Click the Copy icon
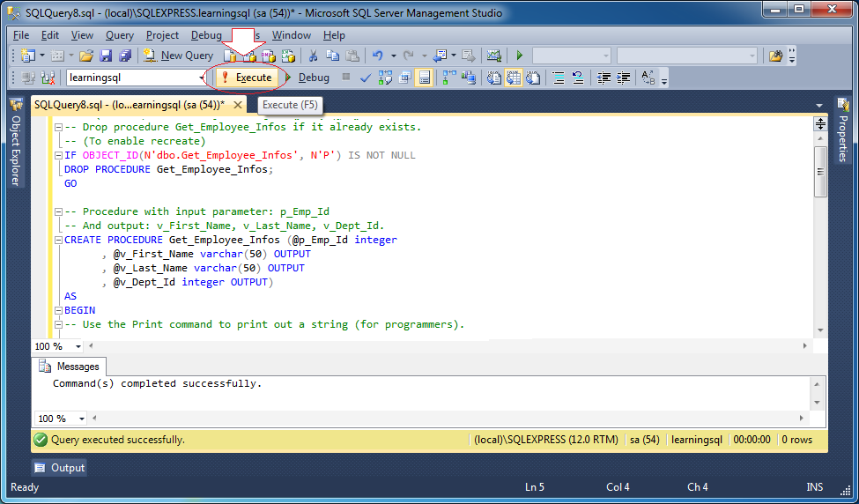Screen dimensions: 859x504 tap(332, 56)
